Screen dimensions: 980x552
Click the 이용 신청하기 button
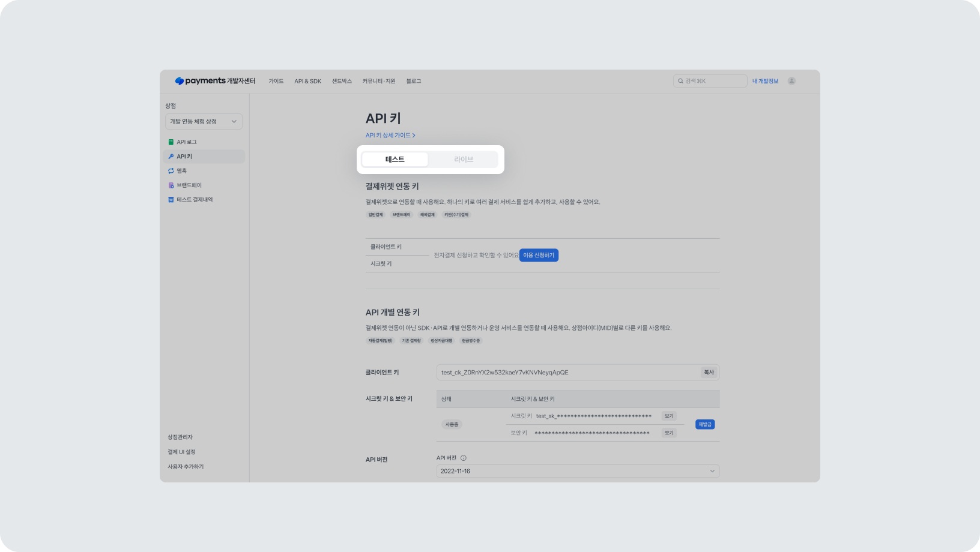(539, 255)
